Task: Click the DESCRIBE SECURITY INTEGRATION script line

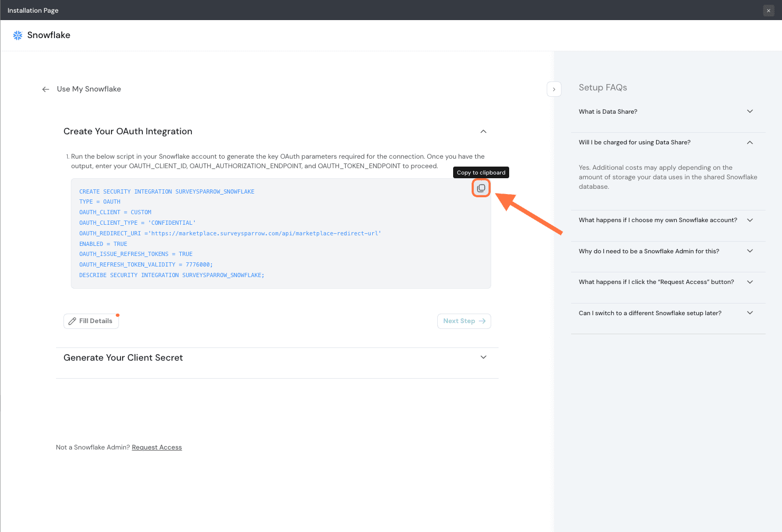Action: coord(171,275)
